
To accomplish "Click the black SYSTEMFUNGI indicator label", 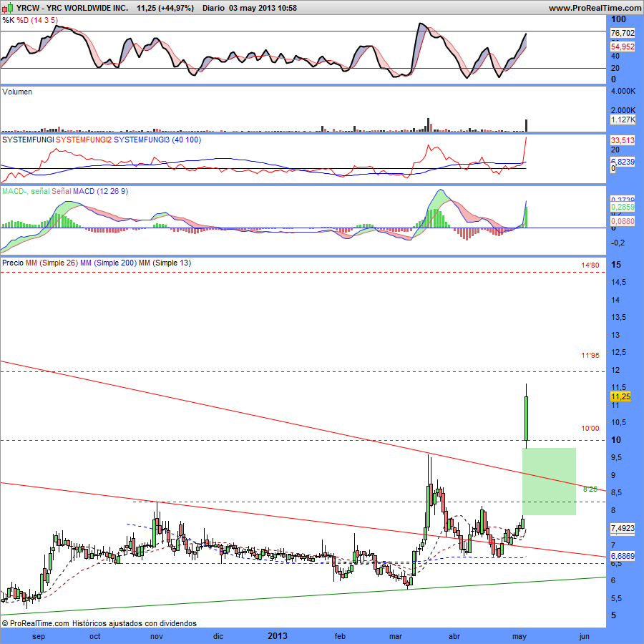I will (28, 140).
